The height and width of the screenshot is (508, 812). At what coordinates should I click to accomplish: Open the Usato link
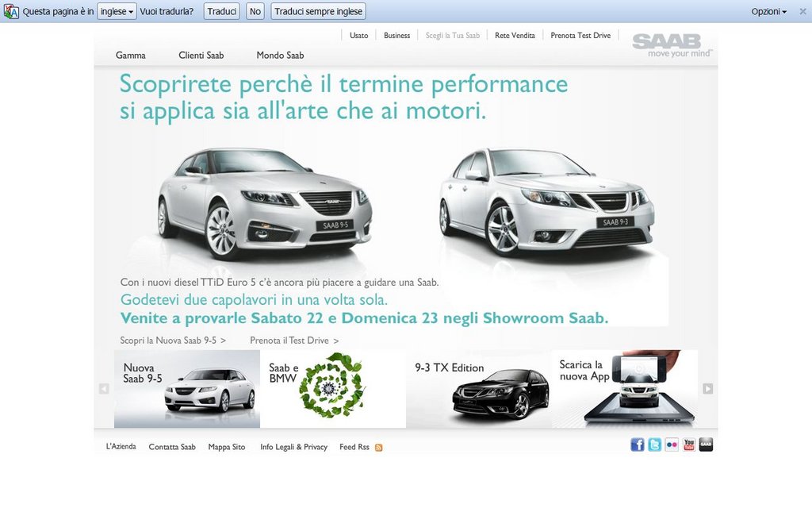pyautogui.click(x=359, y=35)
